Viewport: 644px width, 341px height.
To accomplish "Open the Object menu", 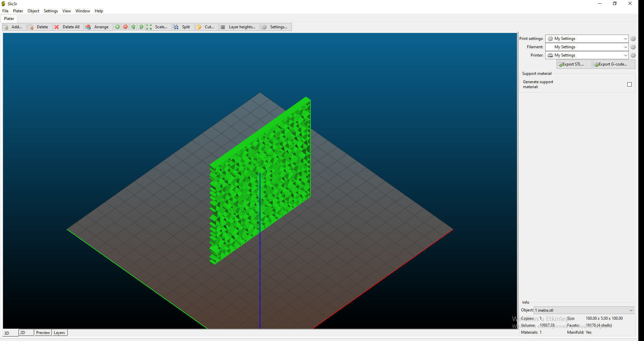I will tap(33, 11).
